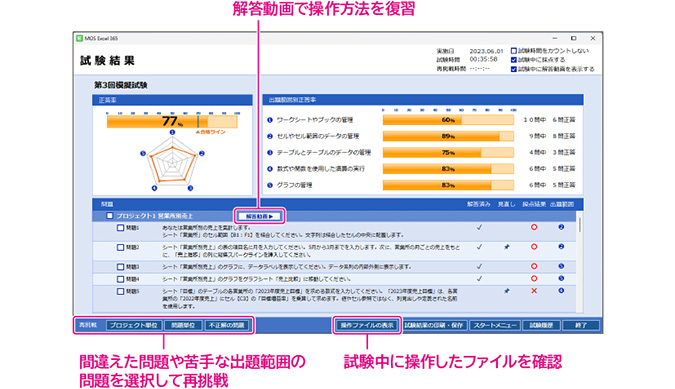Uncheck 試験中に採点する checkbox
This screenshot has height=389, width=675.
pos(514,60)
